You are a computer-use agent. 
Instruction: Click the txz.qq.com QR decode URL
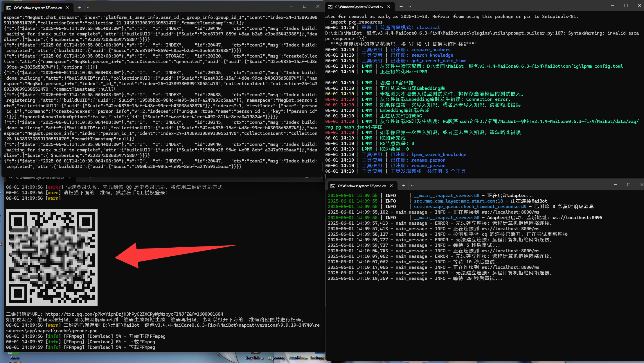pyautogui.click(x=134, y=314)
